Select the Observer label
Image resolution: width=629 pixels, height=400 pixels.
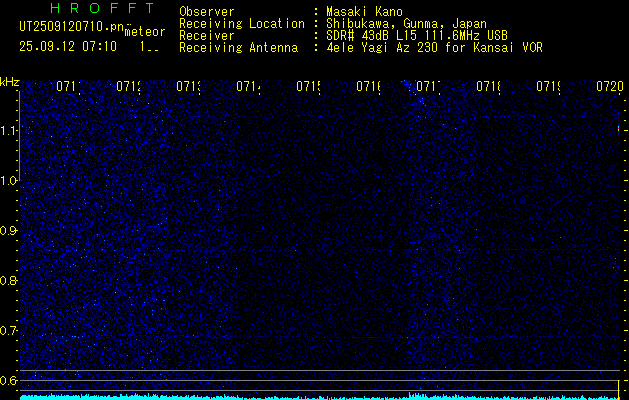[207, 12]
